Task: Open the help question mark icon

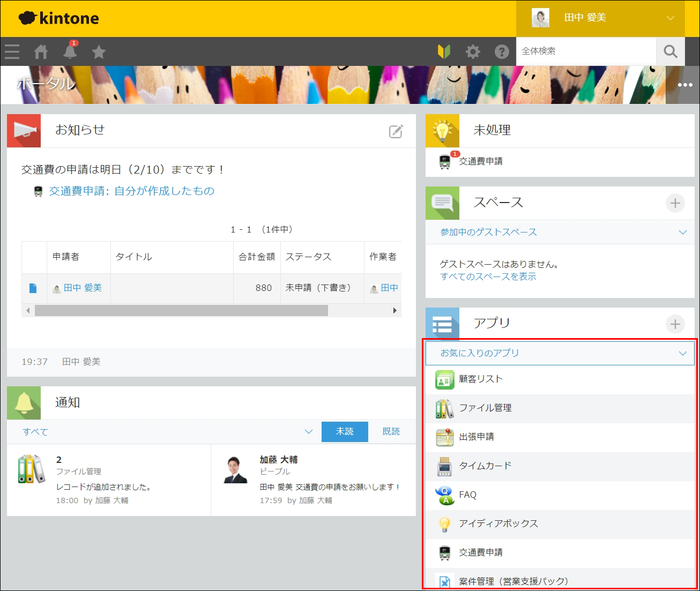Action: 501,51
